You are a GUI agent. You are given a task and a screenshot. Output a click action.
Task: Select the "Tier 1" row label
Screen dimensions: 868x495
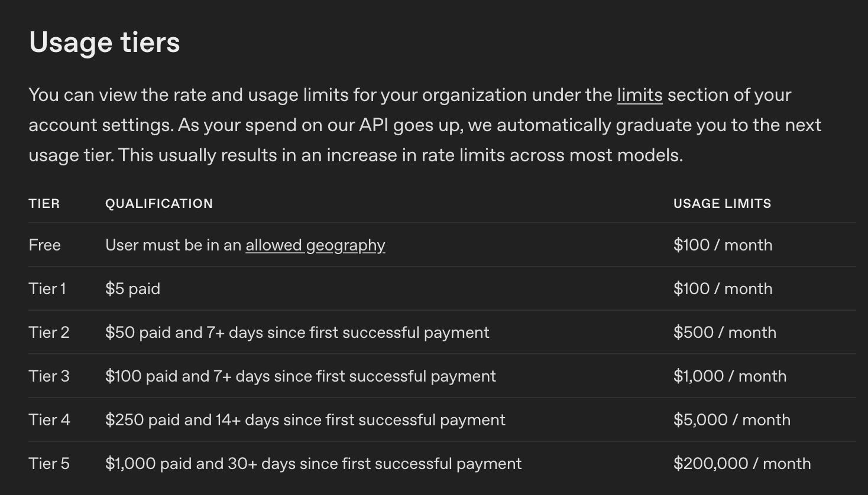[47, 289]
